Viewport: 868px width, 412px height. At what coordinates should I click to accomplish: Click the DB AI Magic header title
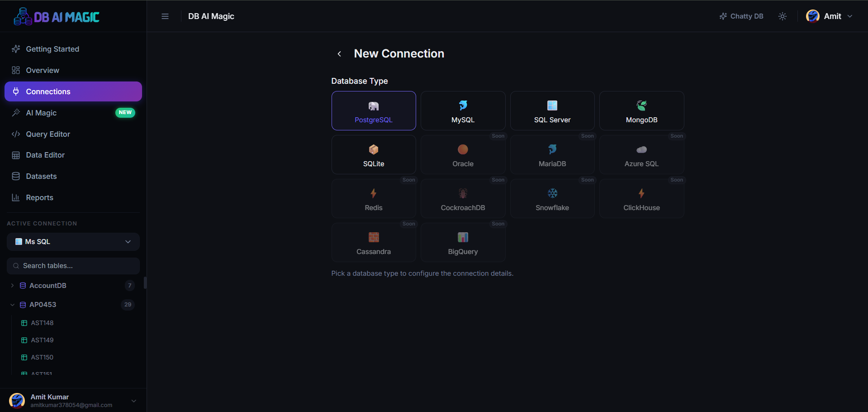click(x=211, y=16)
